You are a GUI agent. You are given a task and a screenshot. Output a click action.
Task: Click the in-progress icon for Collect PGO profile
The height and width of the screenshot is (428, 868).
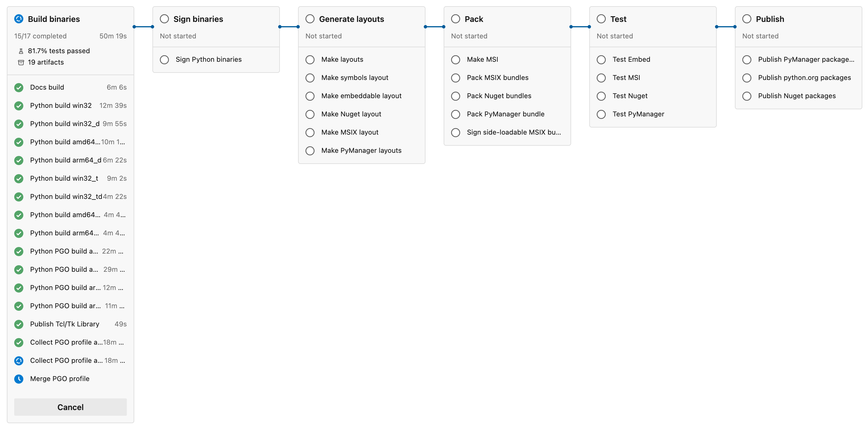pyautogui.click(x=19, y=361)
